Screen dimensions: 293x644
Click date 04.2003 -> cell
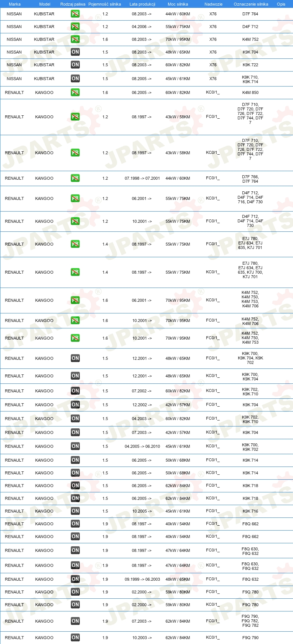point(142,419)
